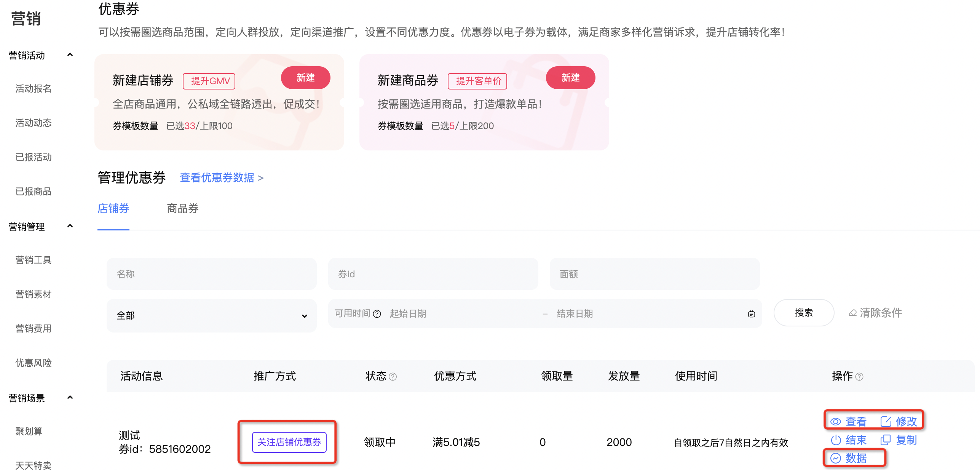Open 优惠风险 in the sidebar
The height and width of the screenshot is (470, 980).
(34, 363)
